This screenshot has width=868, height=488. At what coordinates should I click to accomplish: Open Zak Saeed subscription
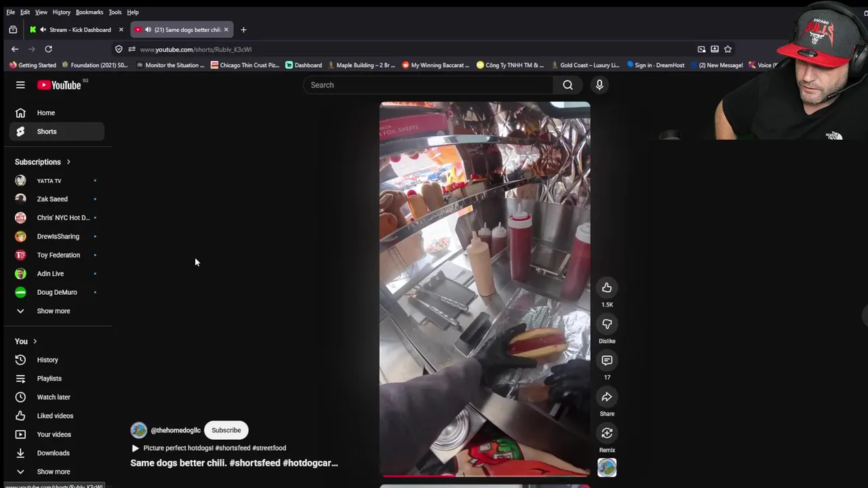click(57, 199)
